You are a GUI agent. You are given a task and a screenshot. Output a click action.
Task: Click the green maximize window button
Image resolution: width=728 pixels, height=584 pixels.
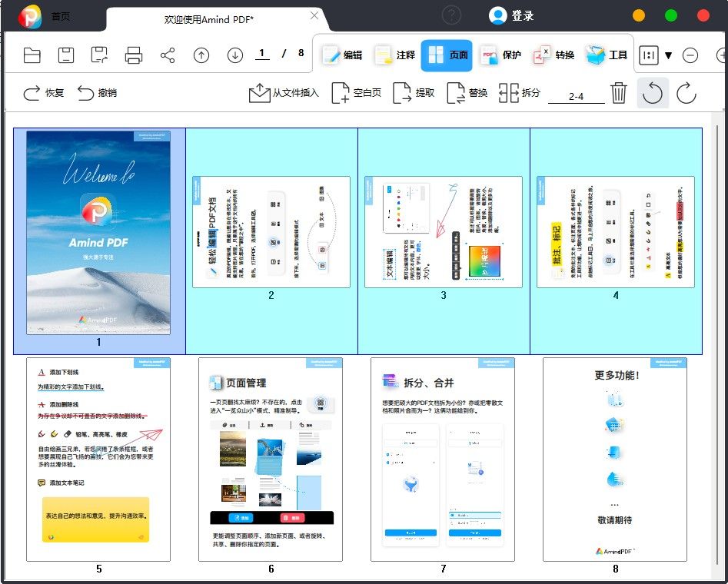671,15
